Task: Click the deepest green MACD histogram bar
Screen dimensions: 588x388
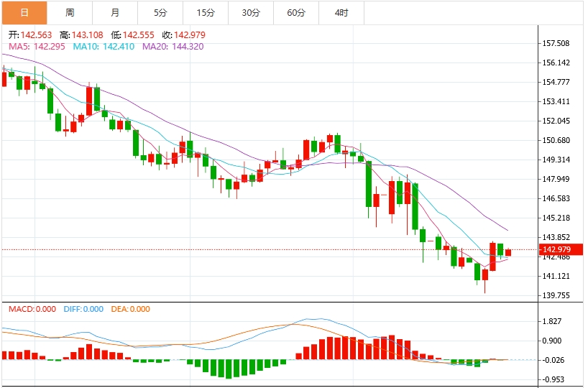Action: 229,369
